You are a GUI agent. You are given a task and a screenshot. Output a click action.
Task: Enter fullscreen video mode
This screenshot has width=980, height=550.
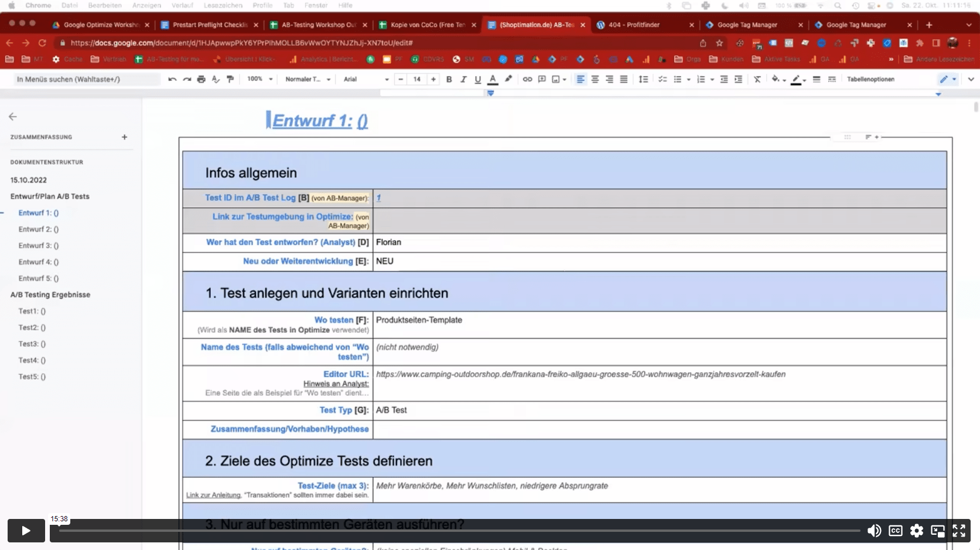tap(958, 531)
